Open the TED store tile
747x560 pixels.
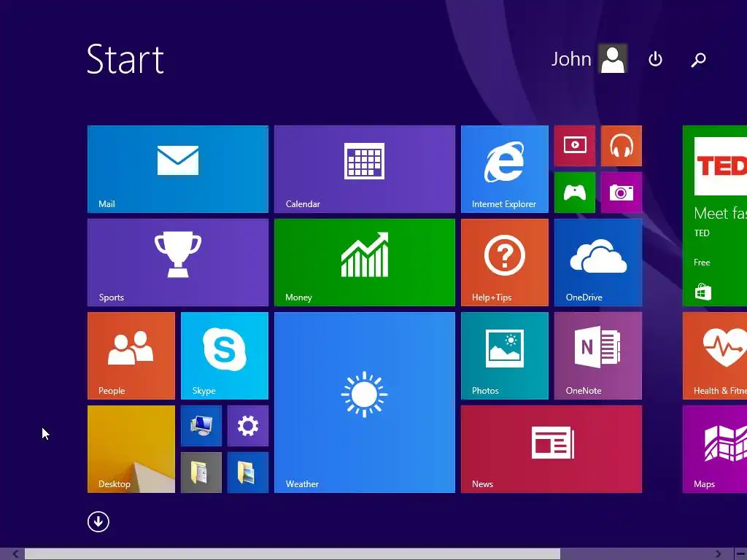coord(715,216)
